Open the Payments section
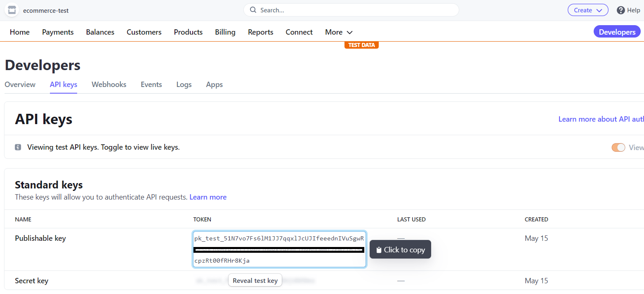The image size is (644, 294). 58,32
